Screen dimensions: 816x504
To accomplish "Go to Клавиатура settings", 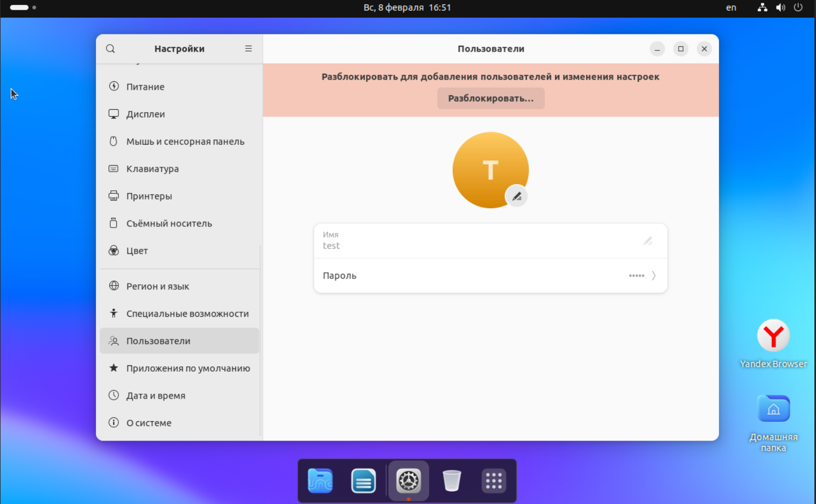I will [x=152, y=169].
